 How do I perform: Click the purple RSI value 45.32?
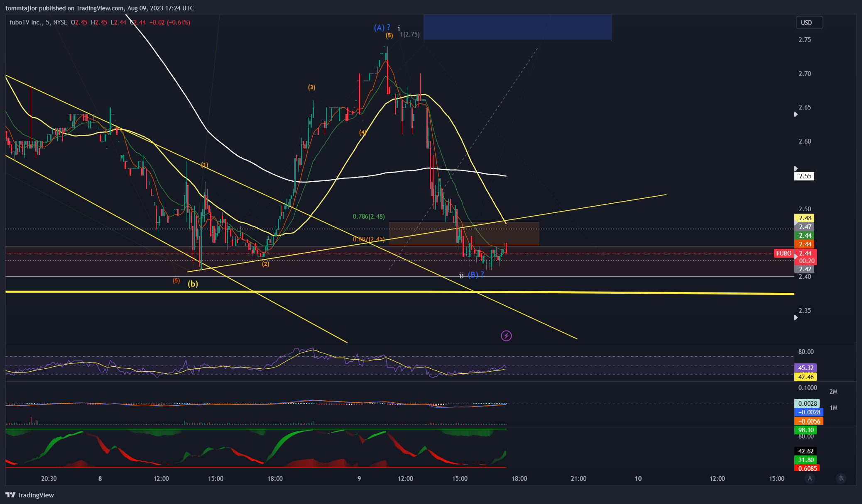click(806, 368)
